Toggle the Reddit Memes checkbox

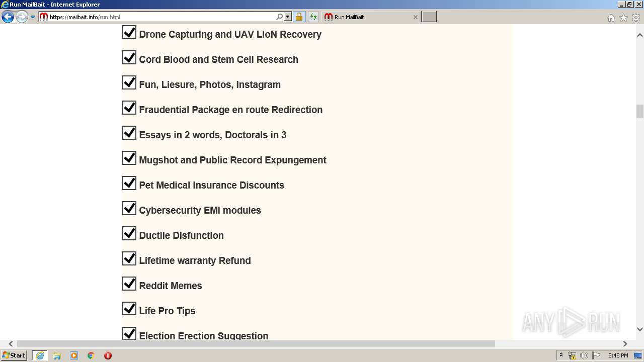coord(129,284)
